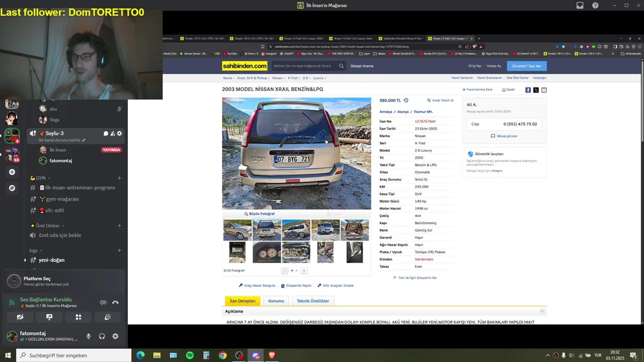Click Kredi Teklifi Al link
This screenshot has width=644, height=362.
pos(440,101)
